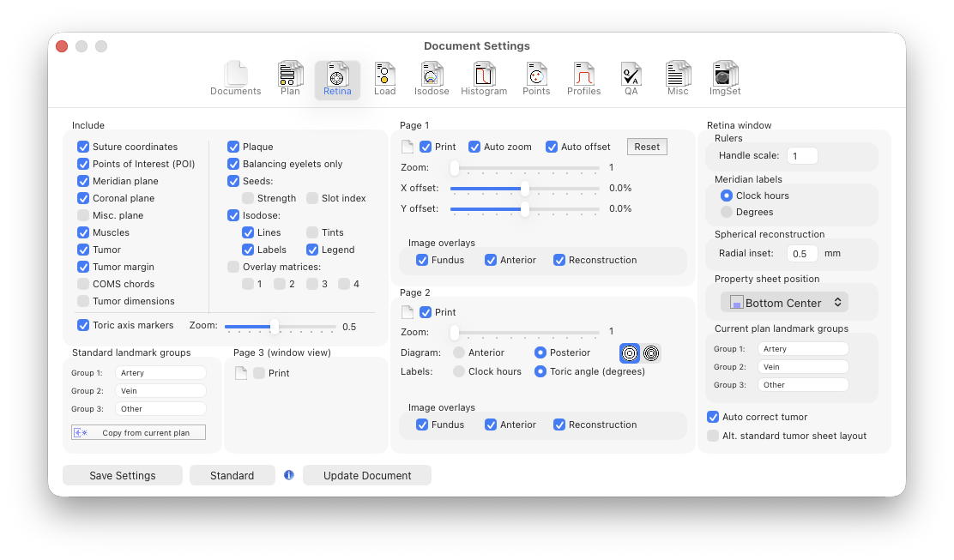The width and height of the screenshot is (954, 560).
Task: Click the blue info icon beside Standard
Action: pyautogui.click(x=289, y=475)
